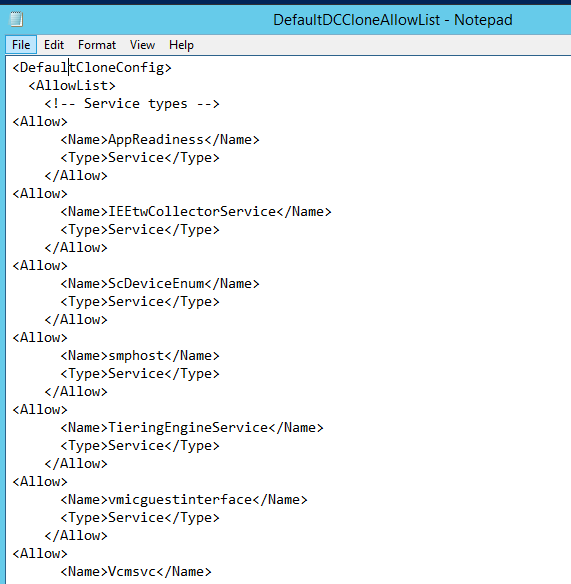Image resolution: width=571 pixels, height=584 pixels.
Task: Click the Type line below ScDeviceEnum
Action: point(140,302)
